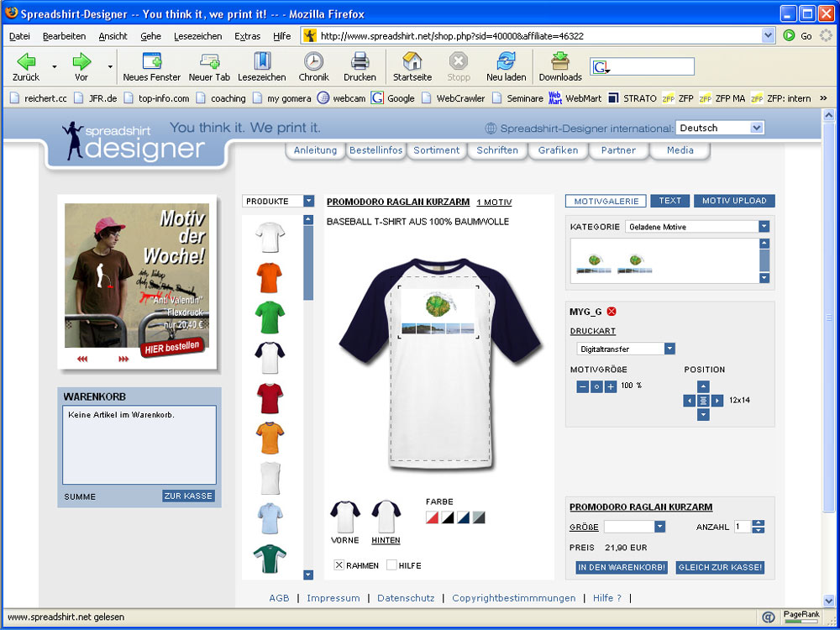
Task: Select the light blue polo shirt product
Action: (270, 518)
